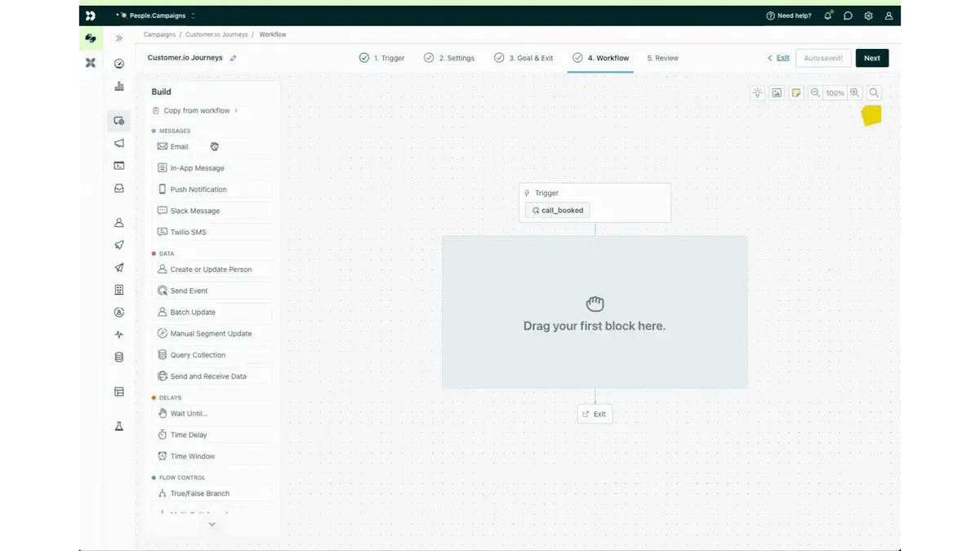Open the Dashboard gauge icon in sidebar
The image size is (980, 551).
point(119,64)
